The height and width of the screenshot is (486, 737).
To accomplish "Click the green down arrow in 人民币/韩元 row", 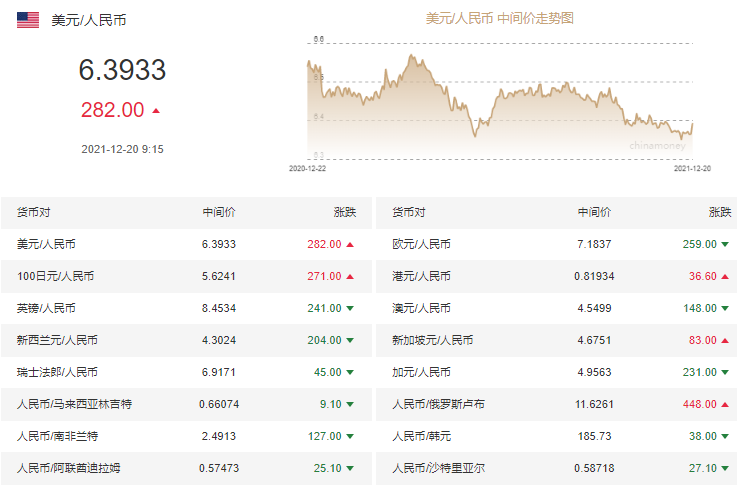I will tap(725, 436).
